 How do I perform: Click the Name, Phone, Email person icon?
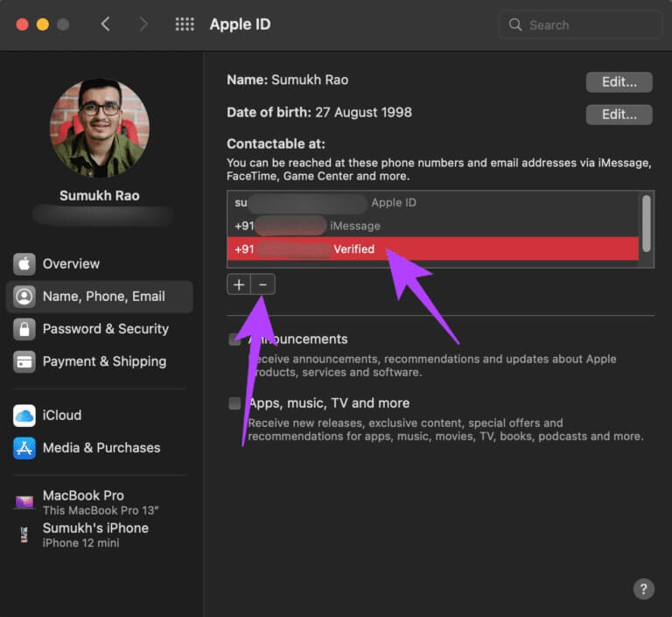point(24,297)
